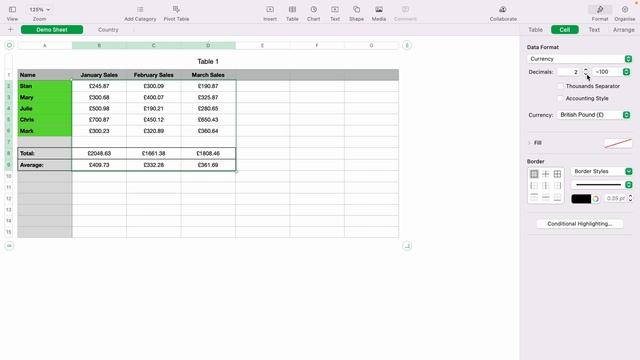Click the Organise toolbar icon
Viewport: 640px width, 360px height.
(625, 9)
